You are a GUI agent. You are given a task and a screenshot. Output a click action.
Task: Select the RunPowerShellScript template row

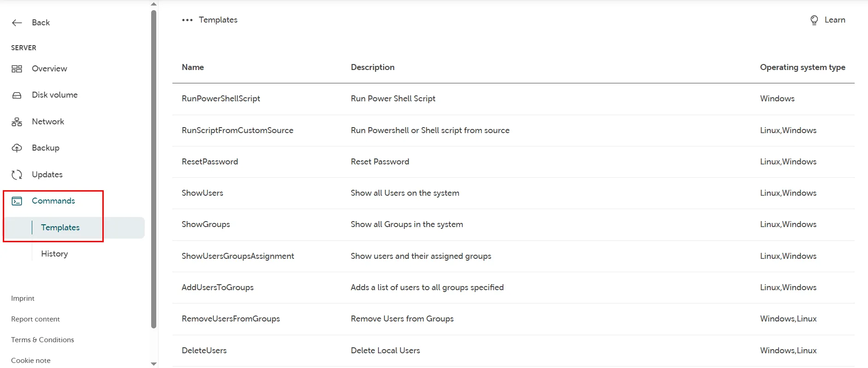(221, 99)
